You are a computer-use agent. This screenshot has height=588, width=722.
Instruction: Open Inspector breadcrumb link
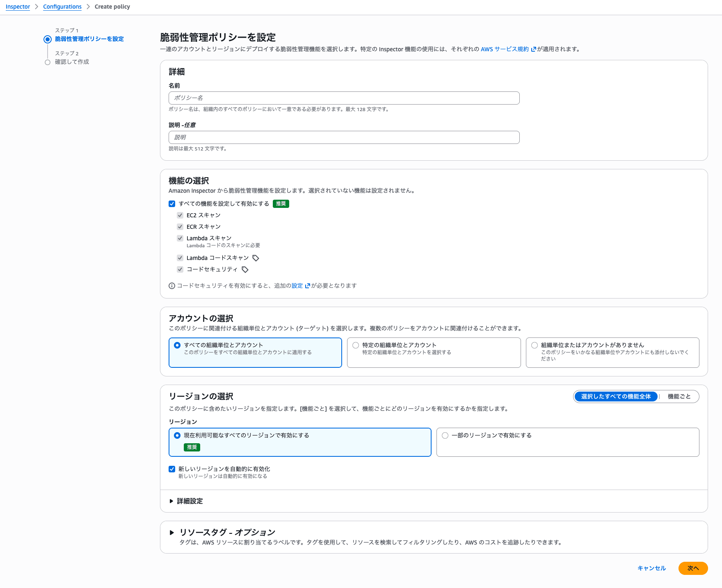tap(18, 7)
